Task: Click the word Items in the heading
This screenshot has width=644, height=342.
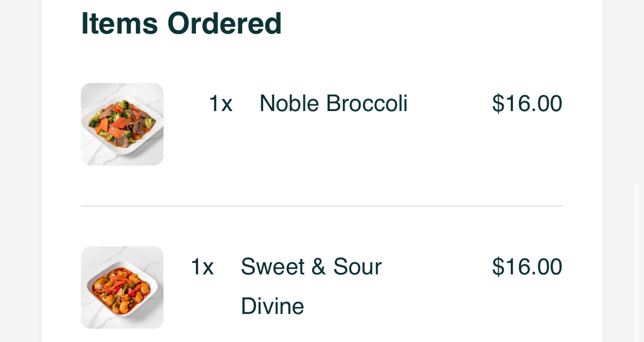Action: click(x=119, y=24)
